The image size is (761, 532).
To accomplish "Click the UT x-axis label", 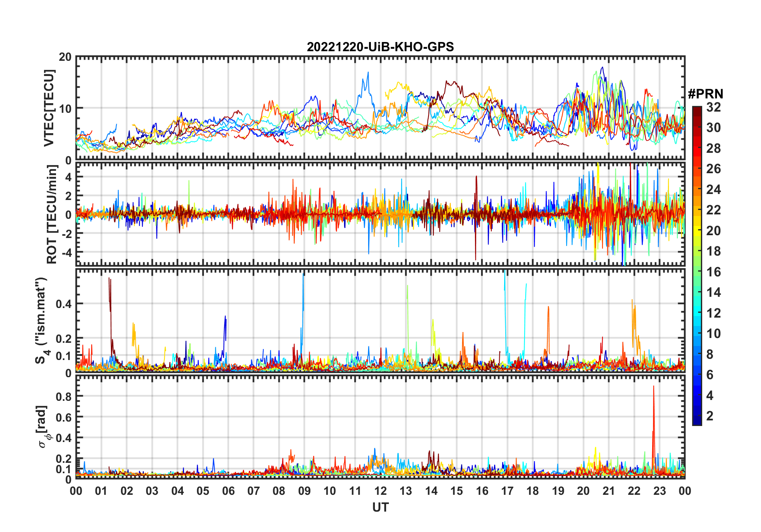I will point(380,507).
